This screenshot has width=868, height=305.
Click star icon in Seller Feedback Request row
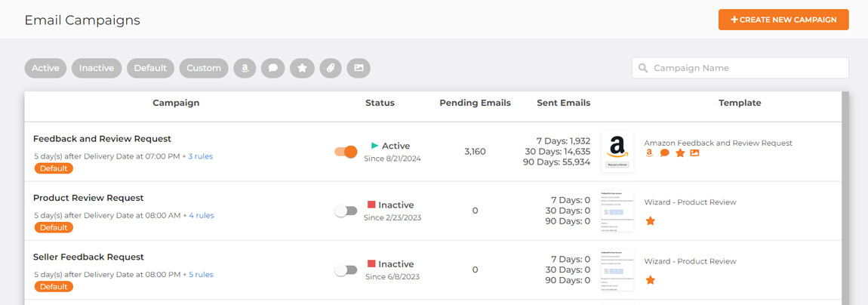[650, 280]
